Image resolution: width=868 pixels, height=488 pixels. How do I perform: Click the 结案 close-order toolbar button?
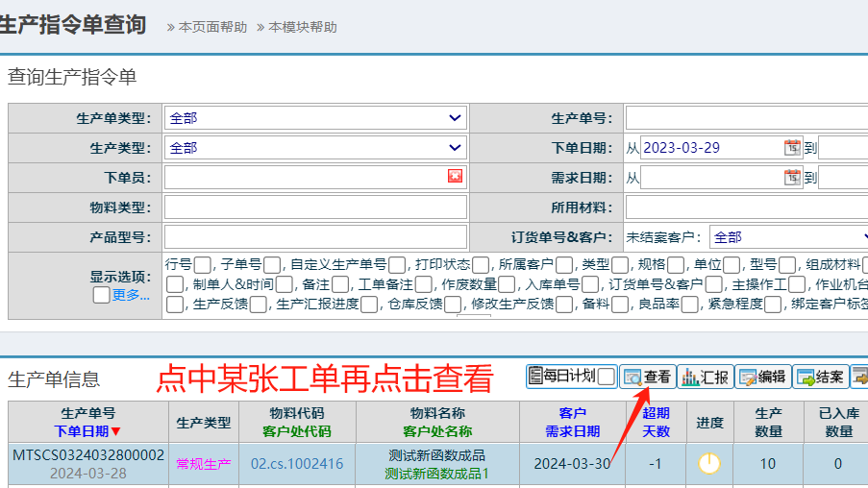pyautogui.click(x=820, y=377)
